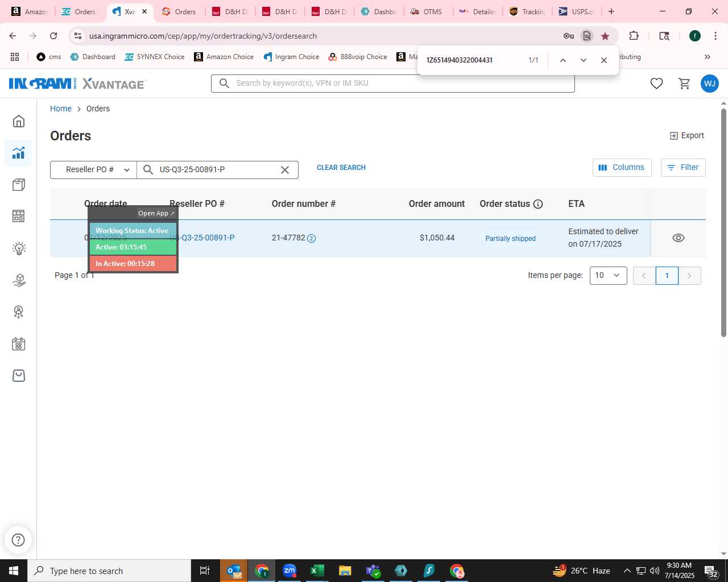Open the calendar icon in sidebar
Image resolution: width=728 pixels, height=582 pixels.
point(19,344)
